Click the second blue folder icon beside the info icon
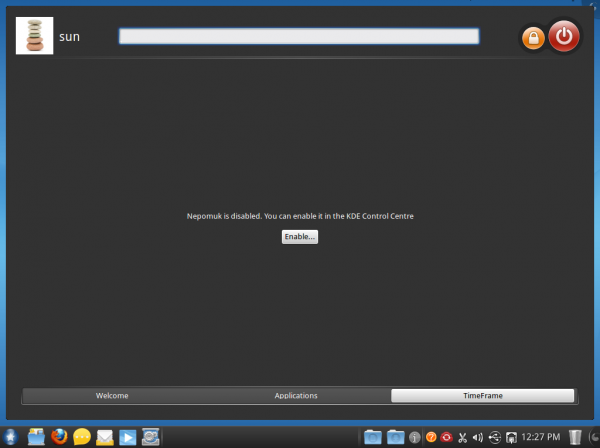This screenshot has width=600, height=448. click(x=396, y=437)
